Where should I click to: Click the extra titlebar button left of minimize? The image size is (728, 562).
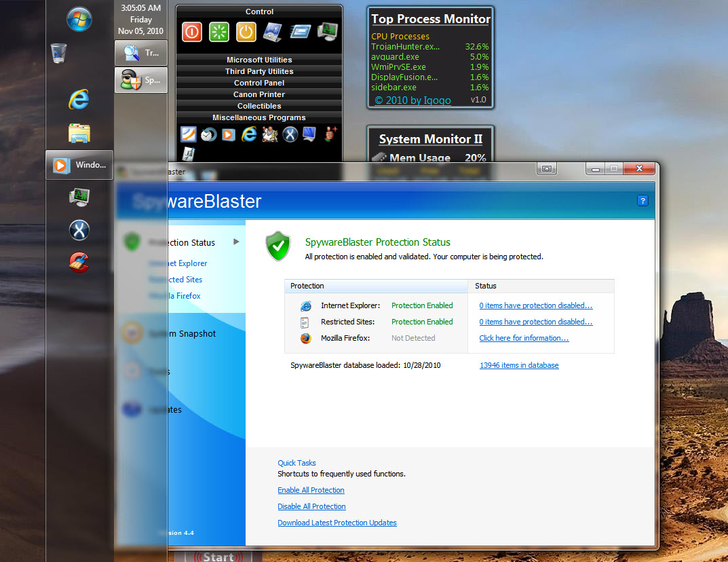[x=546, y=168]
